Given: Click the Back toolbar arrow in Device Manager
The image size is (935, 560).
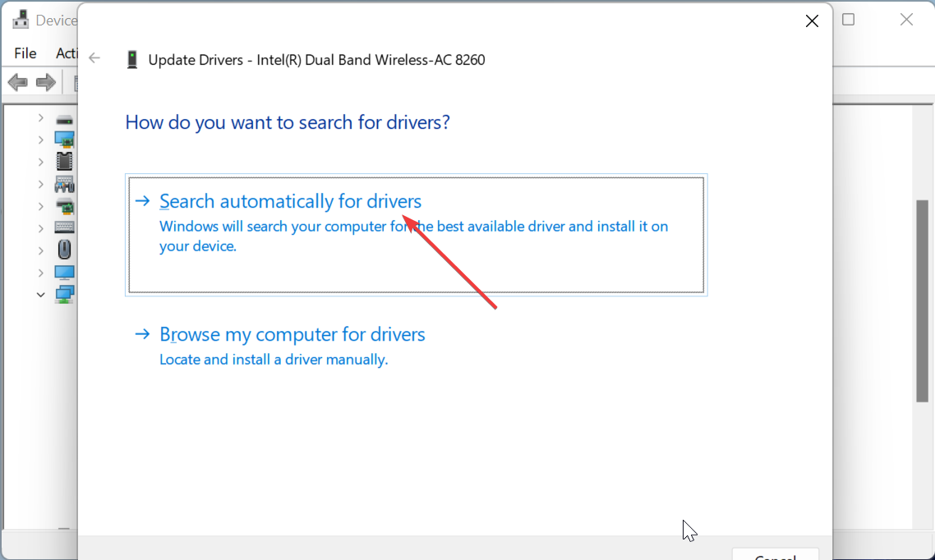Looking at the screenshot, I should 18,82.
